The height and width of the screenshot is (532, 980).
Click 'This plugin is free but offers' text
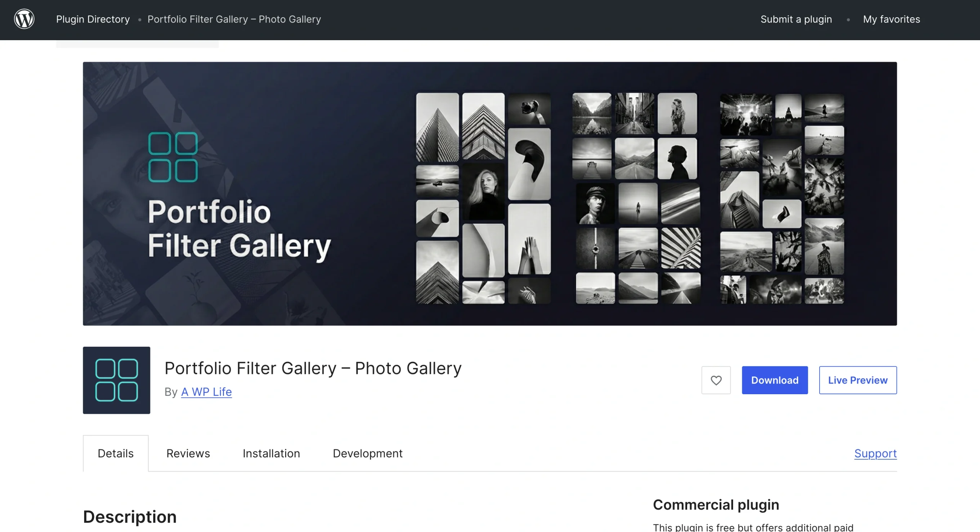coord(753,527)
